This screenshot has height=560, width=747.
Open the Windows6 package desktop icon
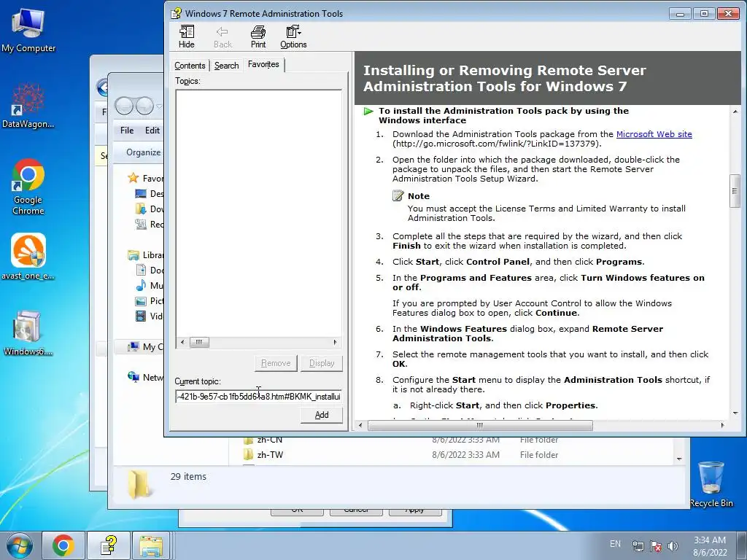pyautogui.click(x=28, y=332)
